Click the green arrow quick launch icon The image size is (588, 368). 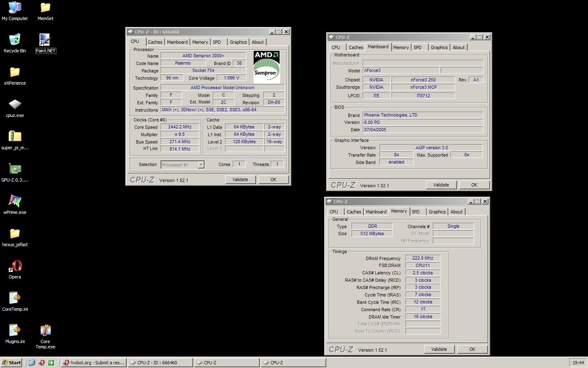tap(51, 363)
